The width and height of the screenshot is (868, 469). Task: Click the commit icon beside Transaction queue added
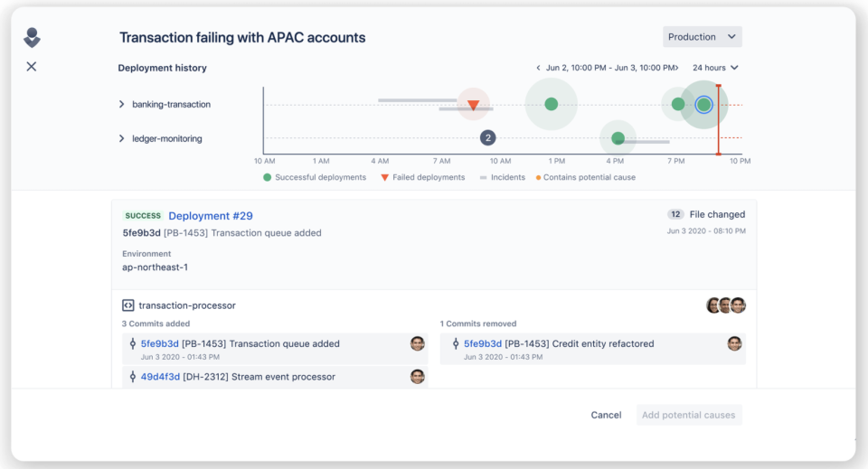pyautogui.click(x=133, y=343)
